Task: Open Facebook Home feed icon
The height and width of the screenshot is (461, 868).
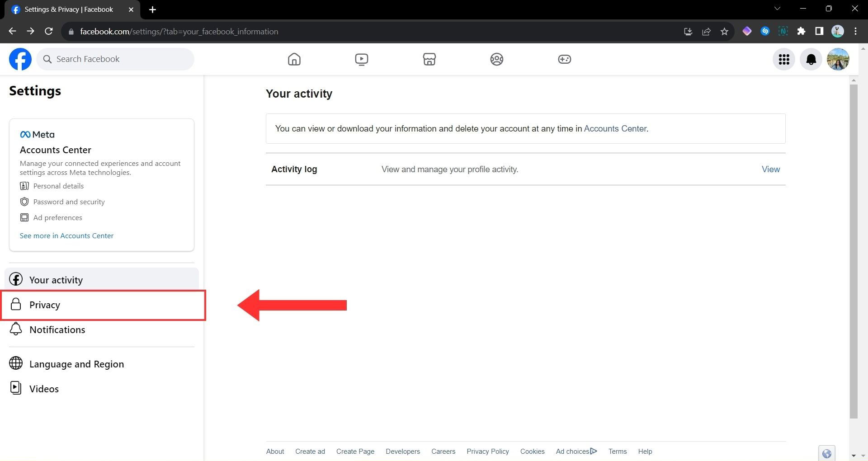Action: pyautogui.click(x=294, y=59)
